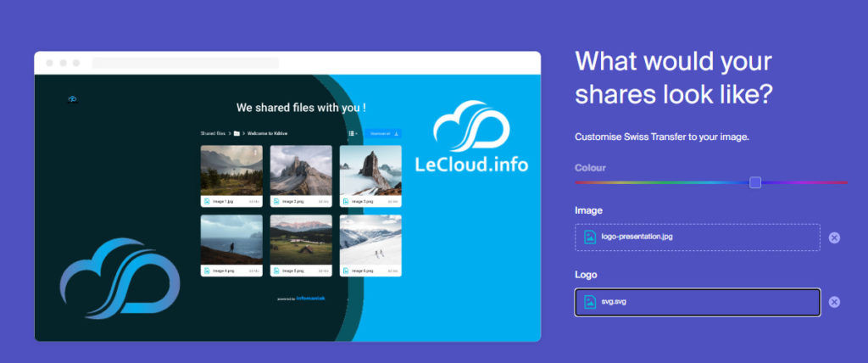
Task: Click the image file icon beside logo-presentation.jpg
Action: 590,237
